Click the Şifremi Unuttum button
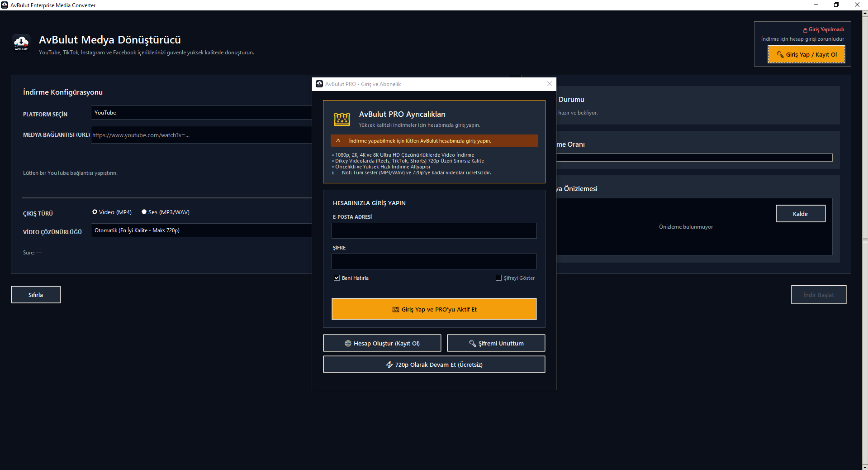868x470 pixels. 496,343
